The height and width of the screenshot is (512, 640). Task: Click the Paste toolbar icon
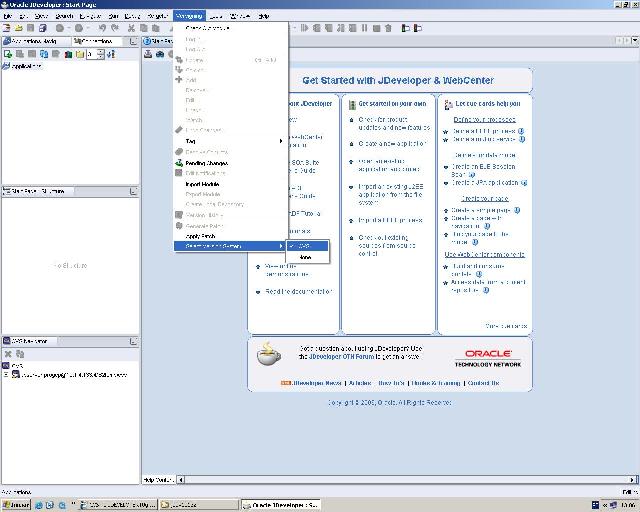(156, 28)
